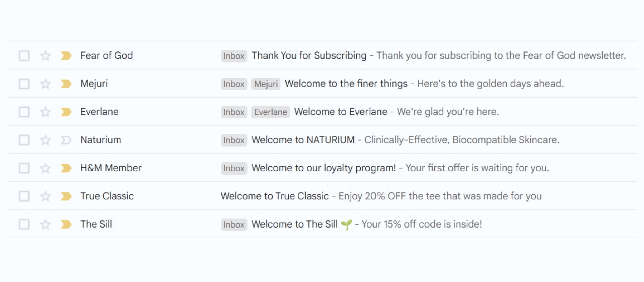
Task: Mark the Naturium email as important
Action: pyautogui.click(x=66, y=140)
